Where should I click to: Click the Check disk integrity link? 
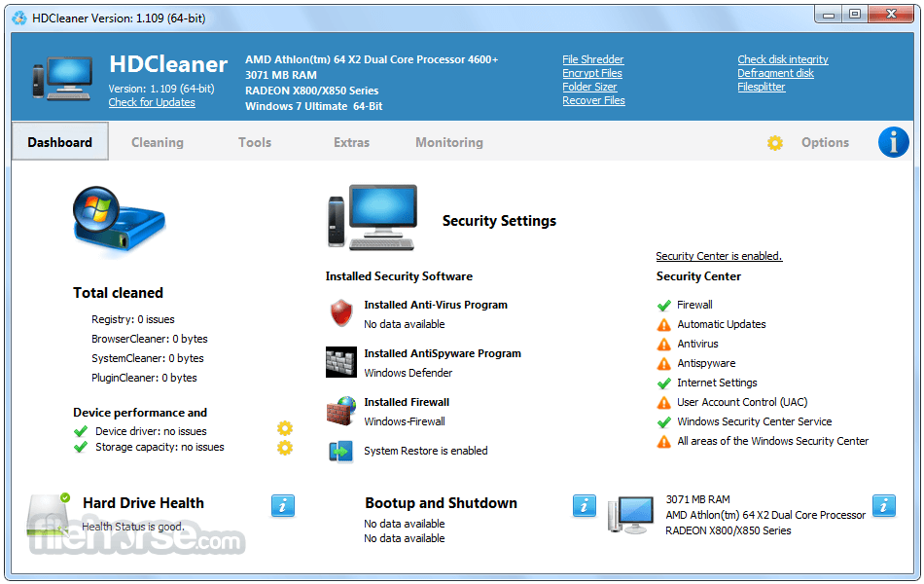(783, 59)
